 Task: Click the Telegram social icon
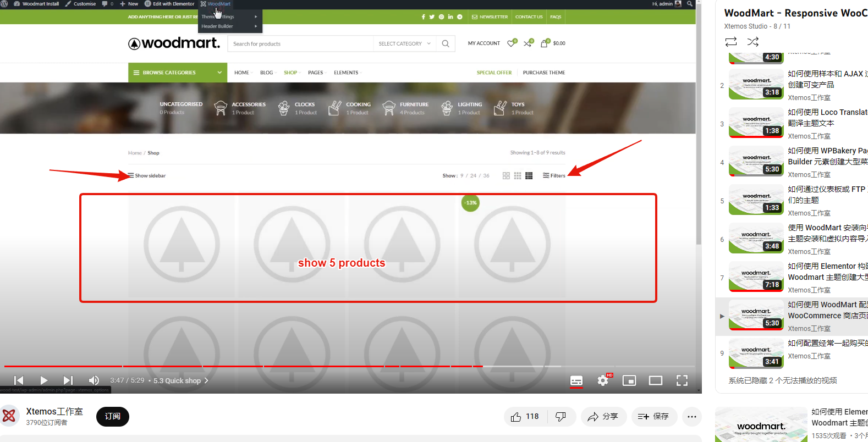point(460,17)
